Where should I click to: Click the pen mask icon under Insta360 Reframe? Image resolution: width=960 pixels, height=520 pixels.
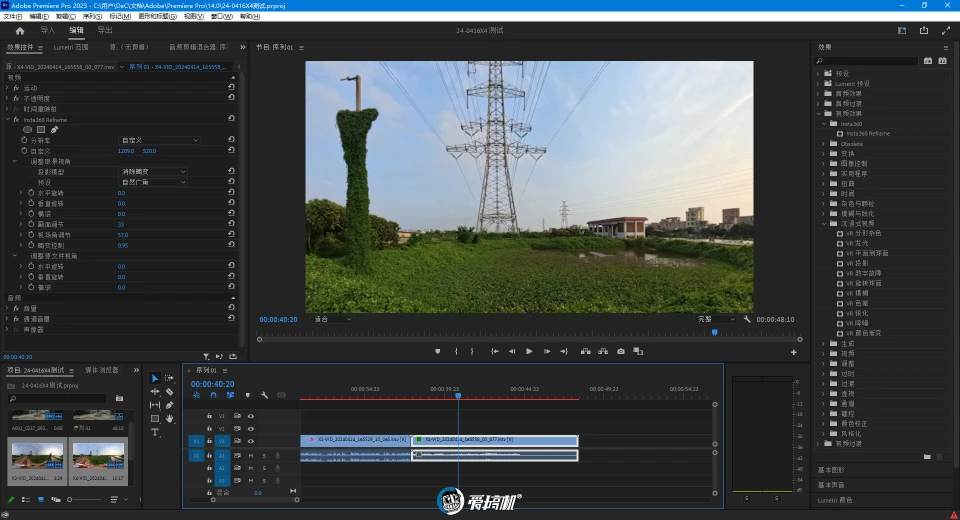[x=54, y=130]
